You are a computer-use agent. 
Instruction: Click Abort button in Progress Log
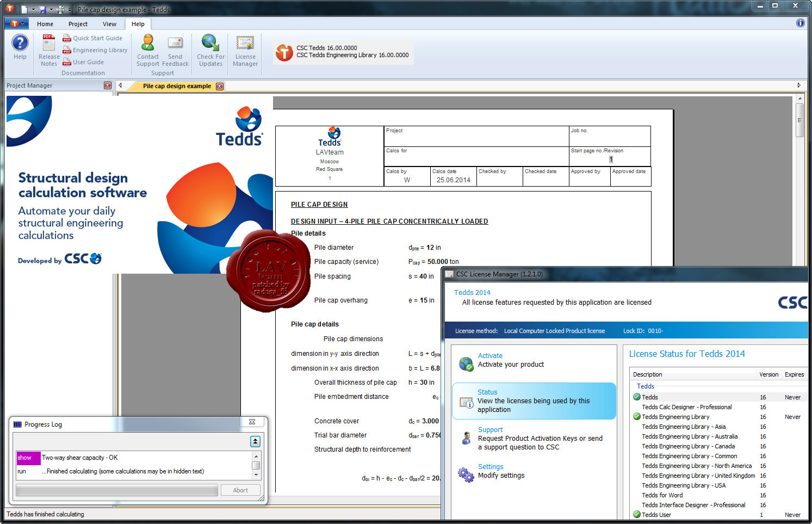pyautogui.click(x=240, y=490)
